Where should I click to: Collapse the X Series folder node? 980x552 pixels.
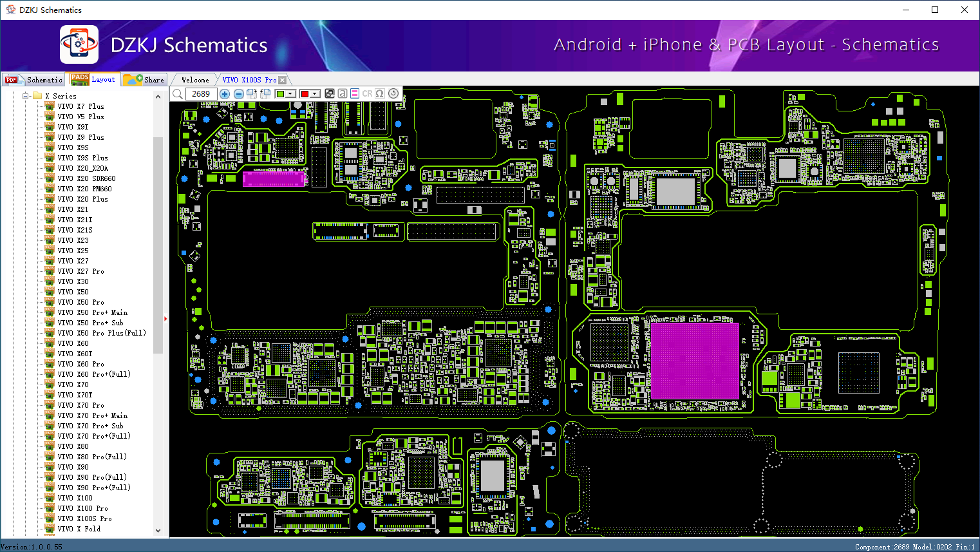[26, 96]
